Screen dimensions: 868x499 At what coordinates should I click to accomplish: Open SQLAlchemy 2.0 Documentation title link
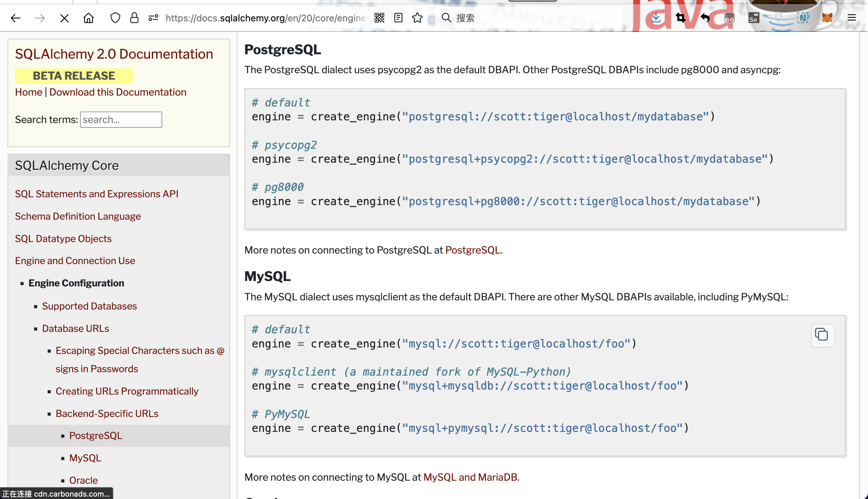point(114,54)
